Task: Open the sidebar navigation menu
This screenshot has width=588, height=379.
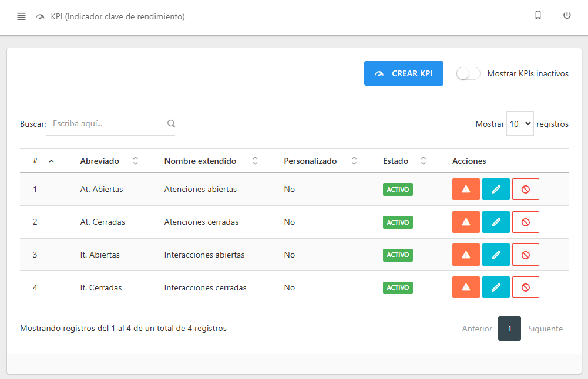Action: (x=21, y=16)
